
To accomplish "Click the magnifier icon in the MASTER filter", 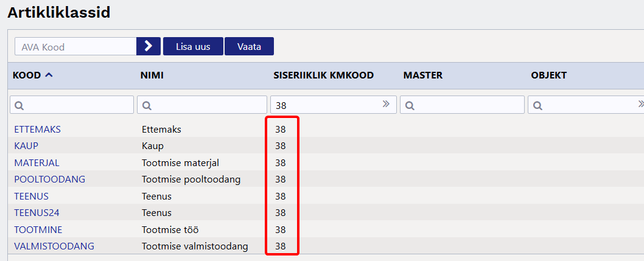I will point(410,106).
